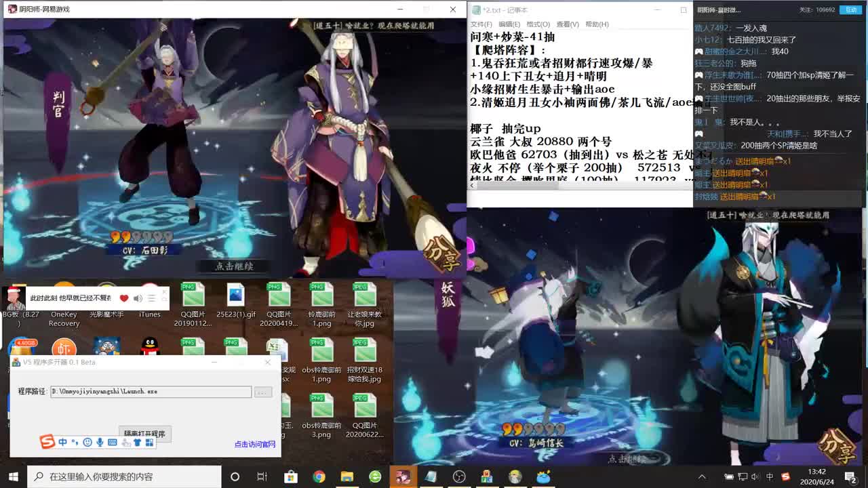Image resolution: width=868 pixels, height=488 pixels.
Task: Click the 隔离打开程序 button
Action: [145, 434]
